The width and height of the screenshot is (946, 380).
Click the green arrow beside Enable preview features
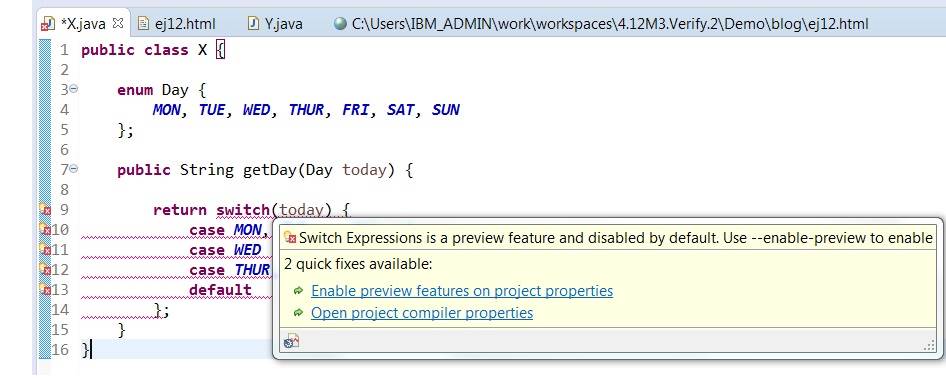point(298,291)
